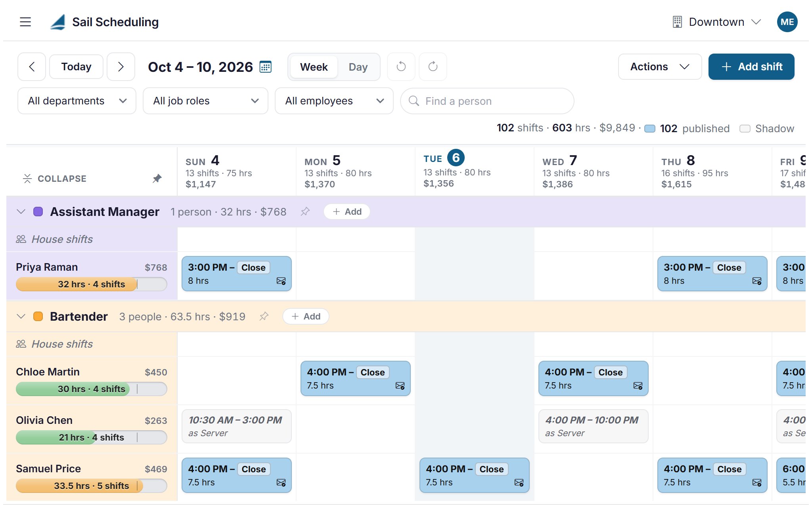
Task: Click the envelope icon on Samuel's Tuesday shift
Action: pyautogui.click(x=519, y=483)
